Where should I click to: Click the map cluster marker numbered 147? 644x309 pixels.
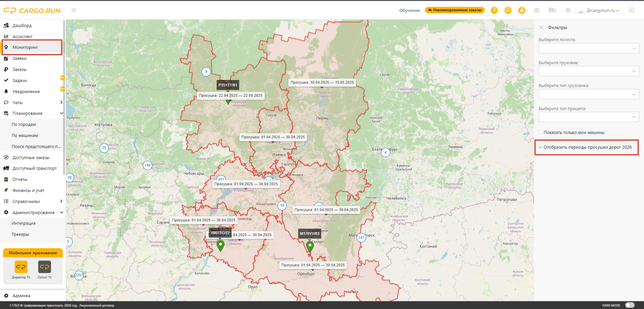click(361, 238)
